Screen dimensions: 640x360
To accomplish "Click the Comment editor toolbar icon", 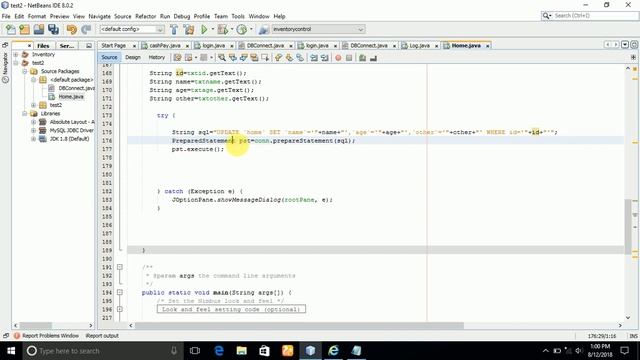I will [x=362, y=58].
